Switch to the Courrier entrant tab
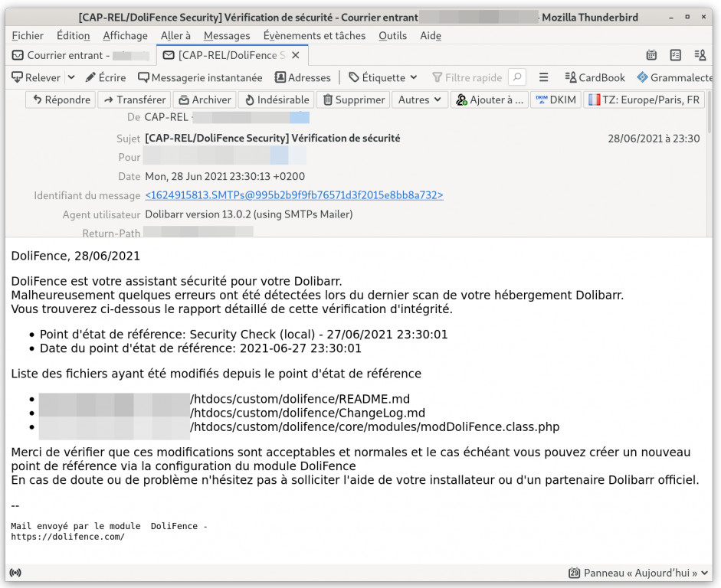 [80, 56]
